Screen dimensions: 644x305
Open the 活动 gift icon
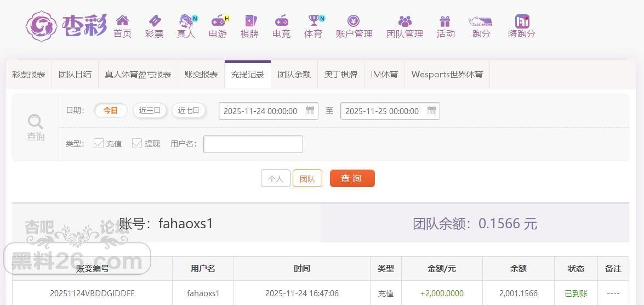[445, 21]
